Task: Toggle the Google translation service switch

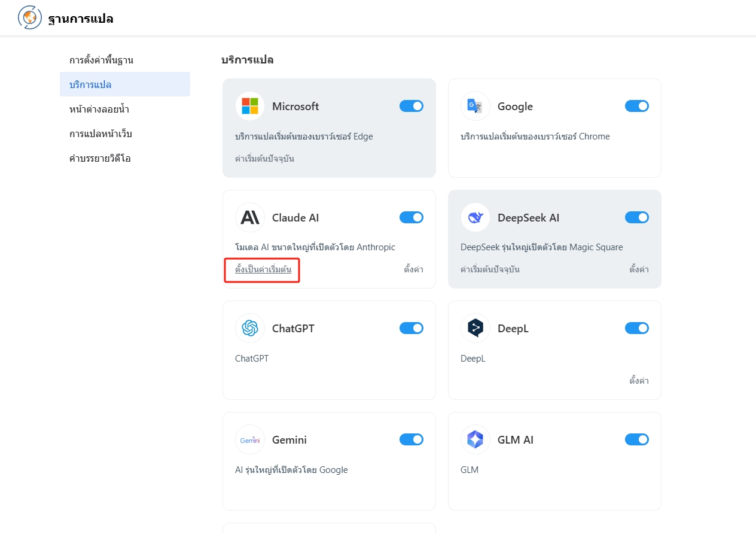Action: 637,106
